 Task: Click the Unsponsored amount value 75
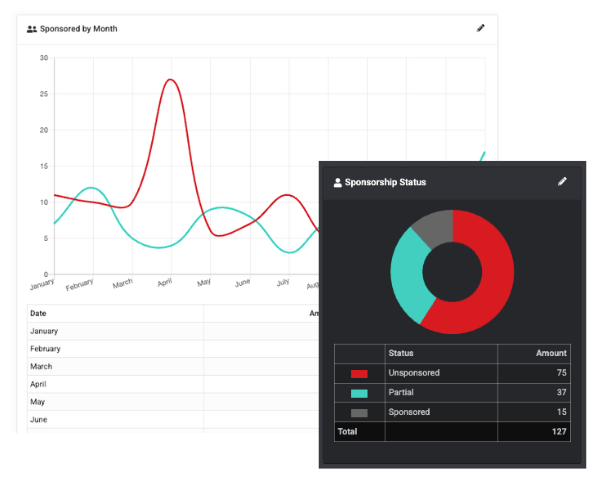tap(561, 373)
